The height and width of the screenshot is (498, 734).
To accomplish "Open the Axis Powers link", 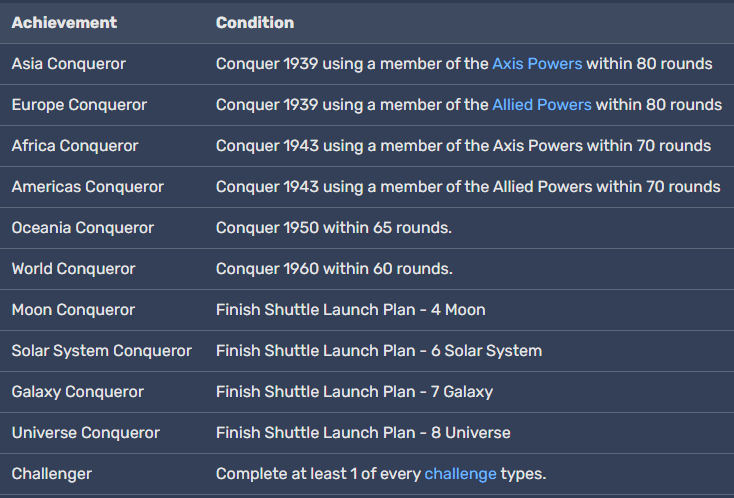I will [537, 64].
